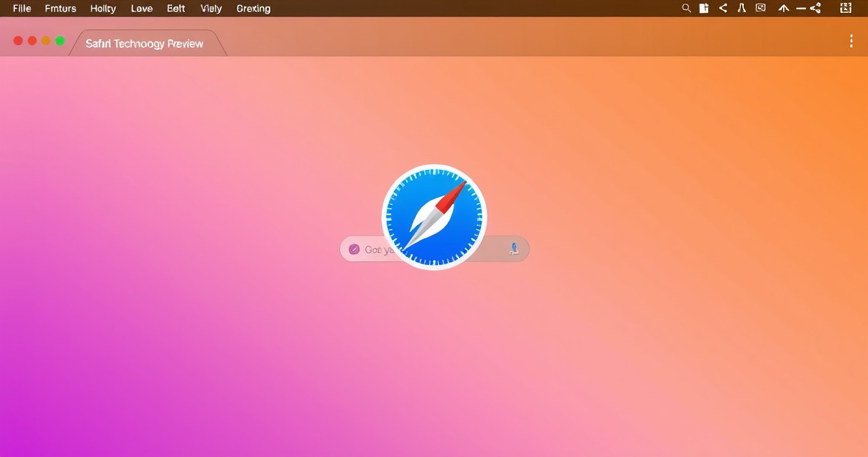Click the left-pointing share icon in menu bar
This screenshot has height=457, width=868.
pyautogui.click(x=723, y=9)
